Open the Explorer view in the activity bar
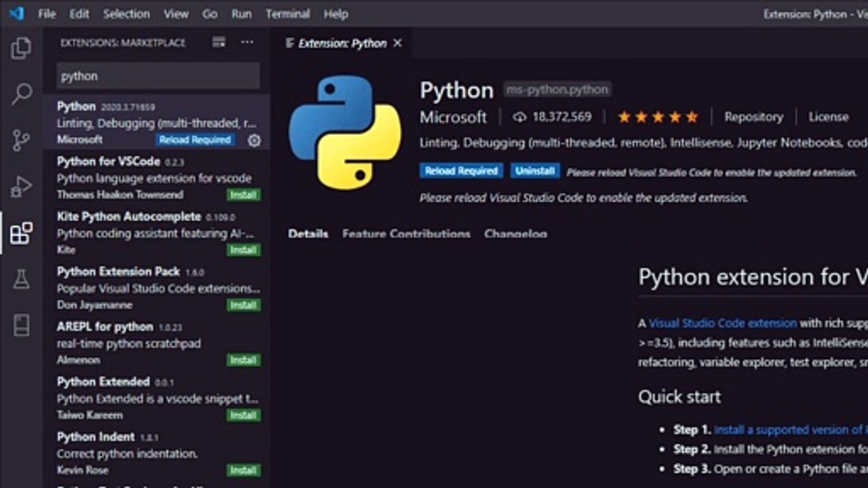868x488 pixels. pyautogui.click(x=21, y=48)
